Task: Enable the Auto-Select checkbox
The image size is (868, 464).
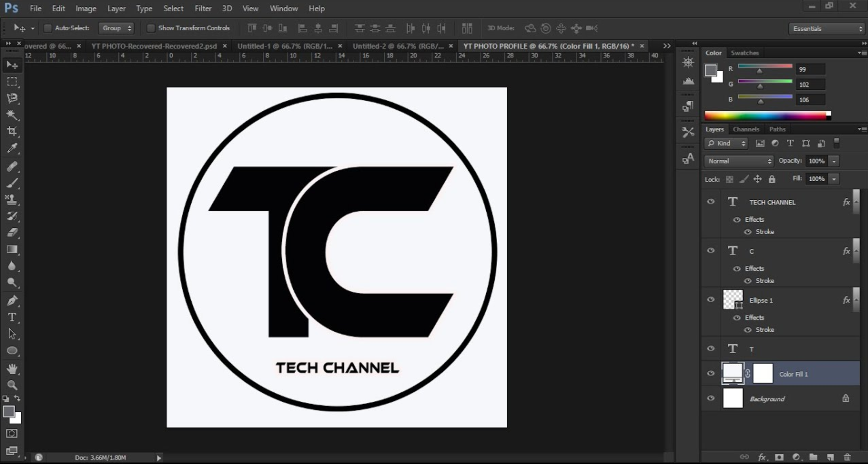Action: [x=48, y=28]
